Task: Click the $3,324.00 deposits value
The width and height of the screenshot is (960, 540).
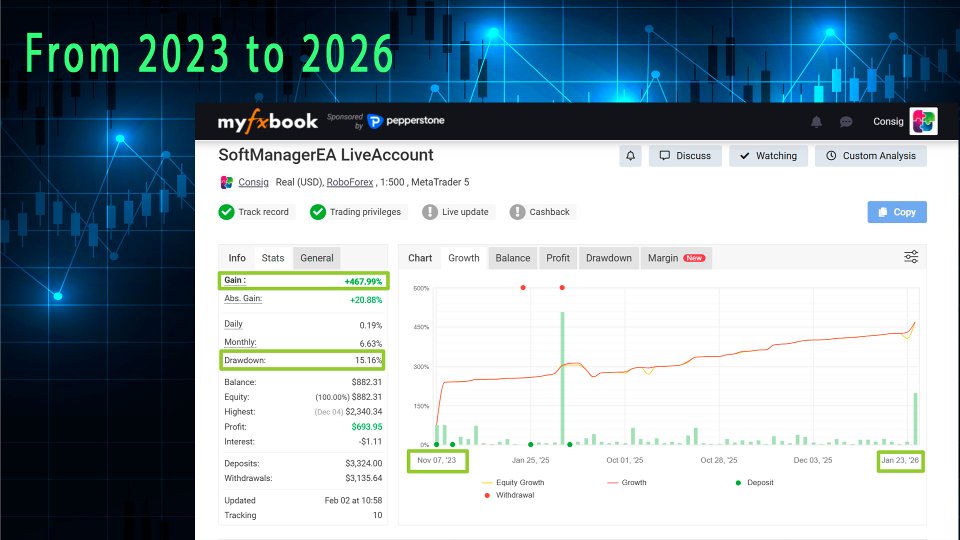Action: pos(364,463)
